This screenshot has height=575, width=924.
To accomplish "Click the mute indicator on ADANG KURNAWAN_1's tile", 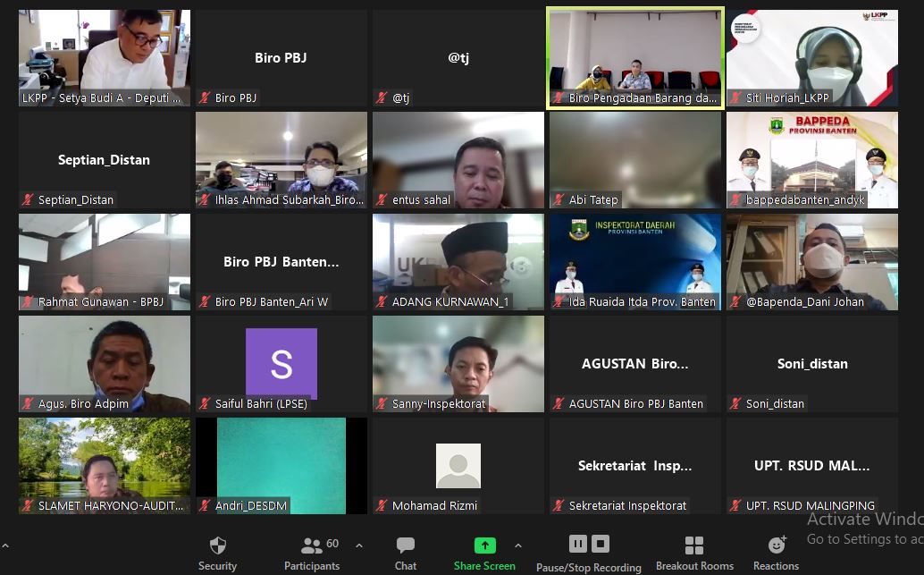I will coord(382,301).
